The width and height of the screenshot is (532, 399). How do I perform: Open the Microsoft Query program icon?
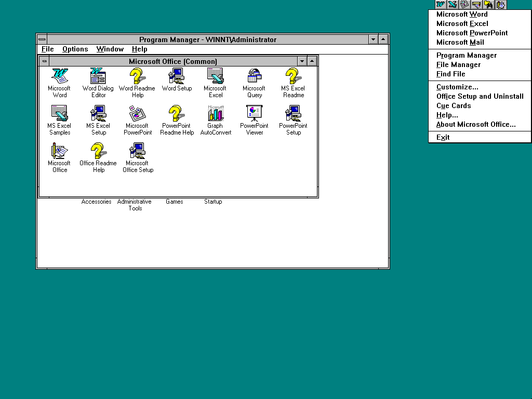254,76
